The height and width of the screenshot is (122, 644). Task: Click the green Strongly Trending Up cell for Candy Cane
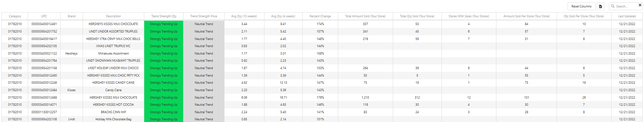click(164, 90)
